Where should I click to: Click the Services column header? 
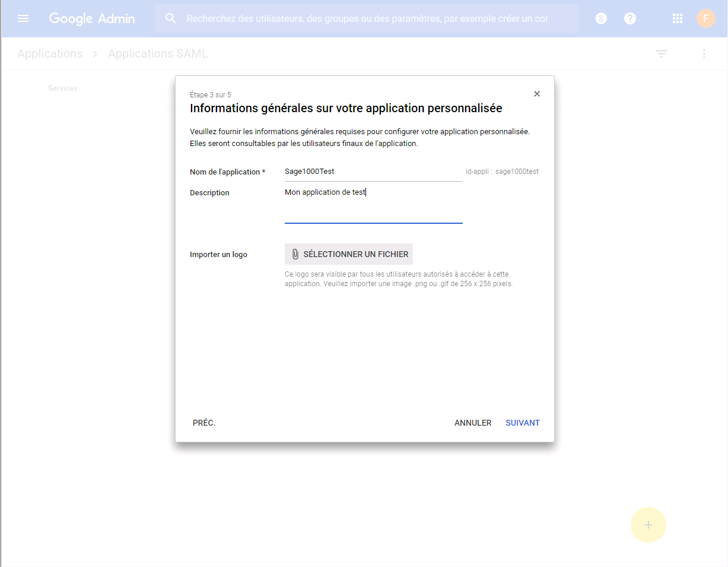(x=63, y=88)
